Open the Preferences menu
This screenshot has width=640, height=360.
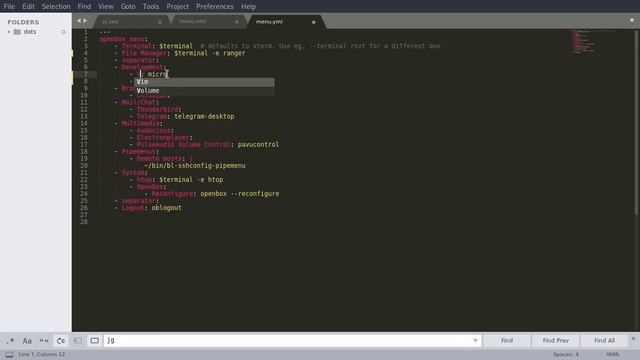pyautogui.click(x=215, y=7)
